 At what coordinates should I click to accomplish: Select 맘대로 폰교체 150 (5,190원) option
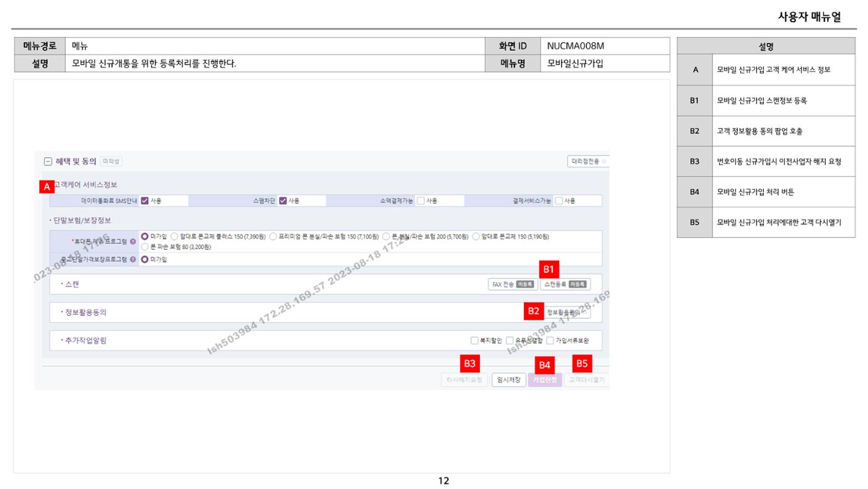pos(476,236)
